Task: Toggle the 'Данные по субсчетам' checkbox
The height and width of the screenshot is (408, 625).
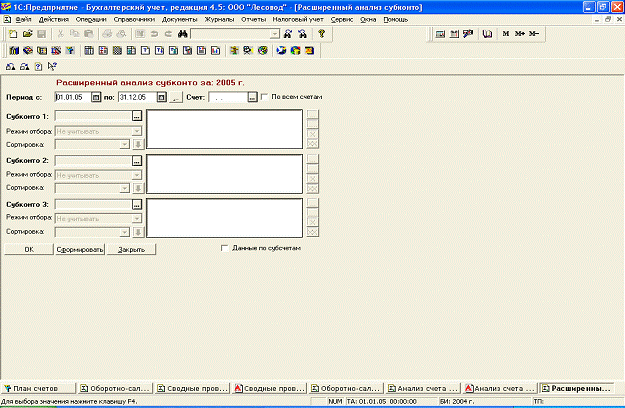Action: 224,247
